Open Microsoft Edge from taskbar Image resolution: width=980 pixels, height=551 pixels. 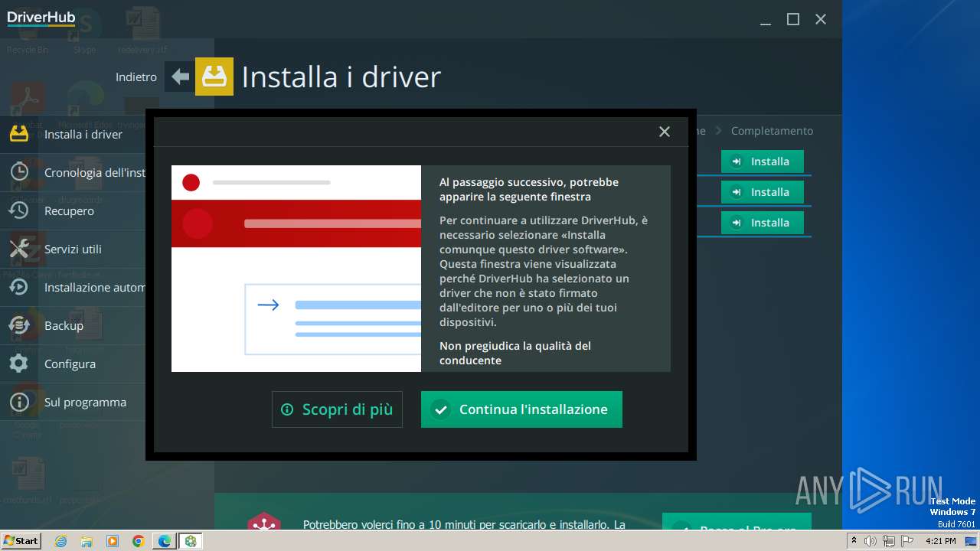165,541
